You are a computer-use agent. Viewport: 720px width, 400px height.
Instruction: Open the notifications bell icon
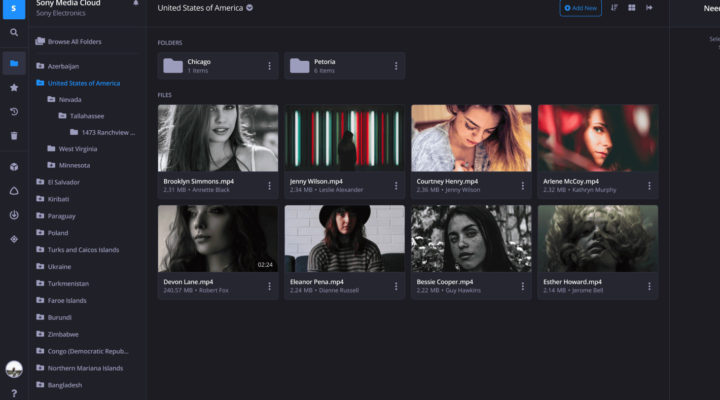coord(136,3)
